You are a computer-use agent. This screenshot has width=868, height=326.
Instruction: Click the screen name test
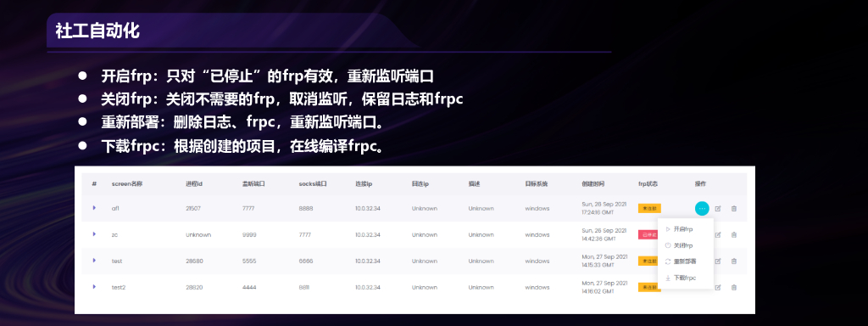click(x=117, y=261)
